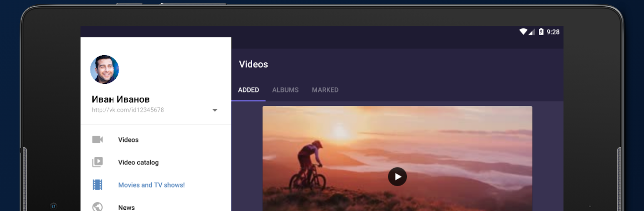Click the http://vk.com/id12345678 profile link
This screenshot has height=211, width=644.
point(128,110)
